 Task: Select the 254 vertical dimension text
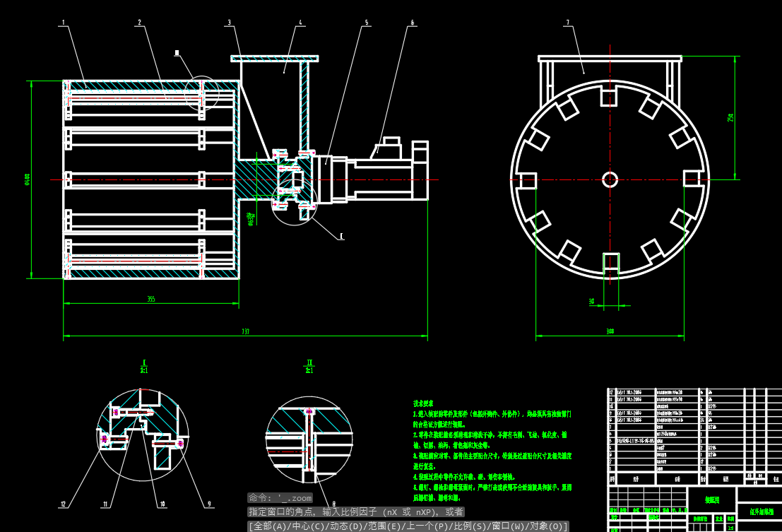click(x=730, y=118)
